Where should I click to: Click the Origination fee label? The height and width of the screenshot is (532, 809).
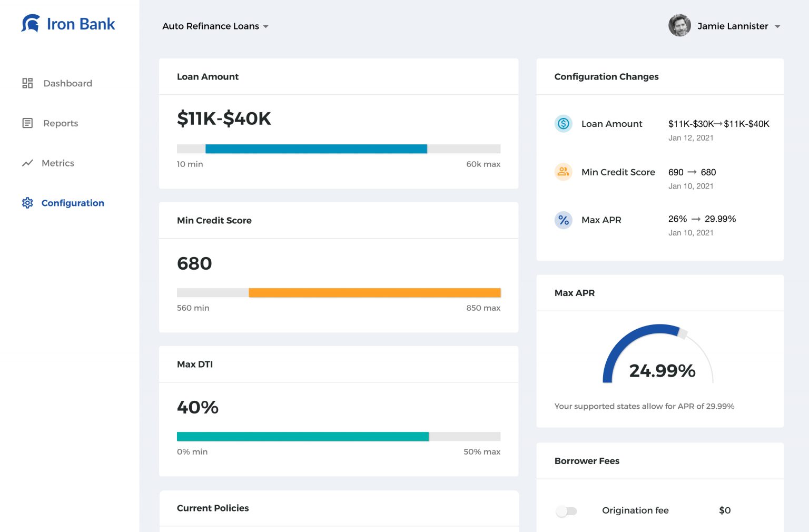[635, 510]
